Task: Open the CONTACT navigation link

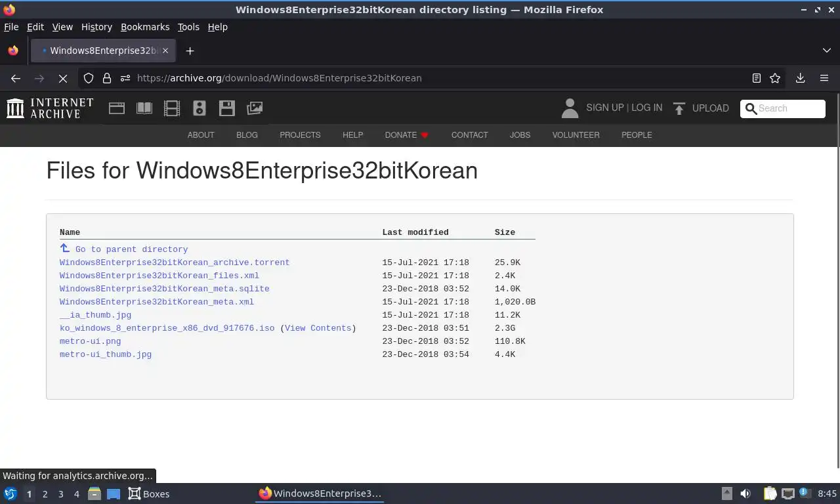Action: [469, 135]
